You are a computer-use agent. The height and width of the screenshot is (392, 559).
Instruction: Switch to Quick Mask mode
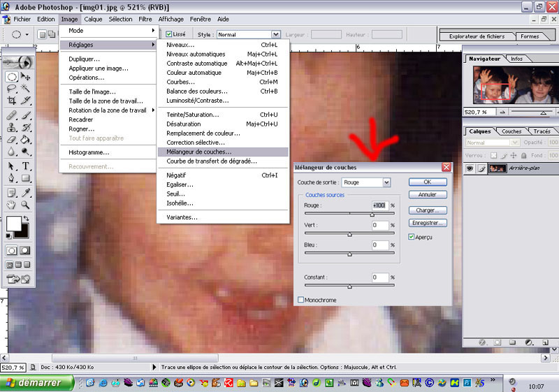[25, 251]
